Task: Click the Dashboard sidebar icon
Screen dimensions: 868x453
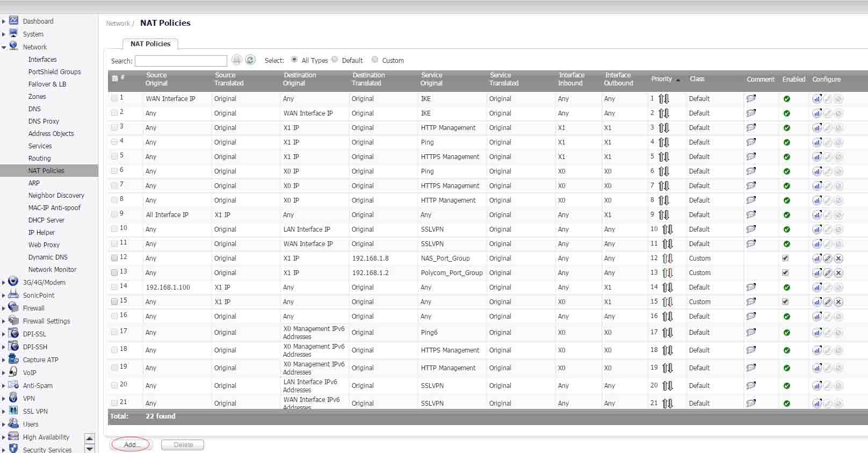Action: point(14,20)
